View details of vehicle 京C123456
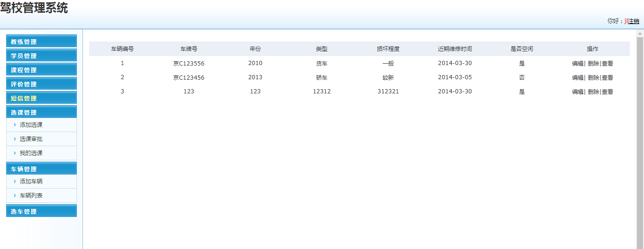Image resolution: width=644 pixels, height=249 pixels. coord(607,78)
